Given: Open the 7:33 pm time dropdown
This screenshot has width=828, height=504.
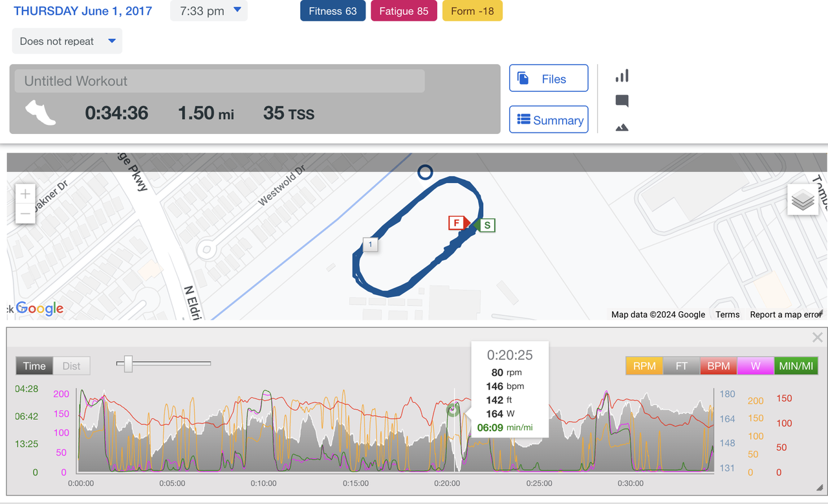Looking at the screenshot, I should click(x=208, y=11).
